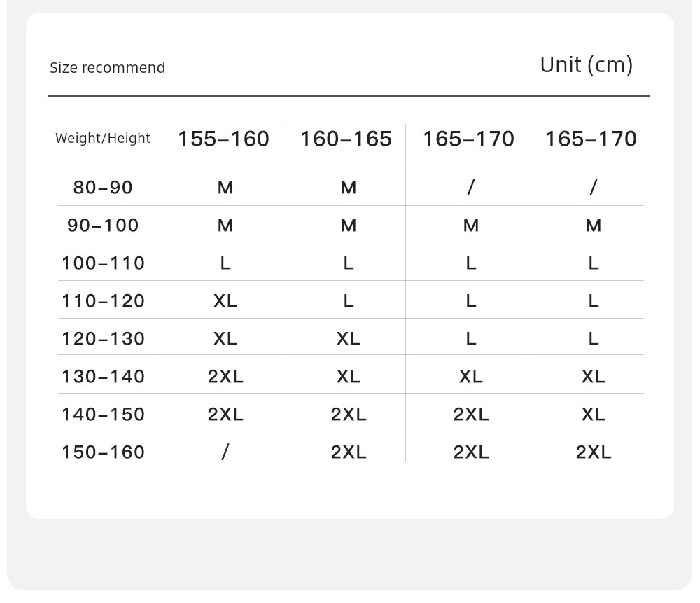700x603 pixels.
Task: Select XL cell for 120–130 under 160–165
Action: 348,338
